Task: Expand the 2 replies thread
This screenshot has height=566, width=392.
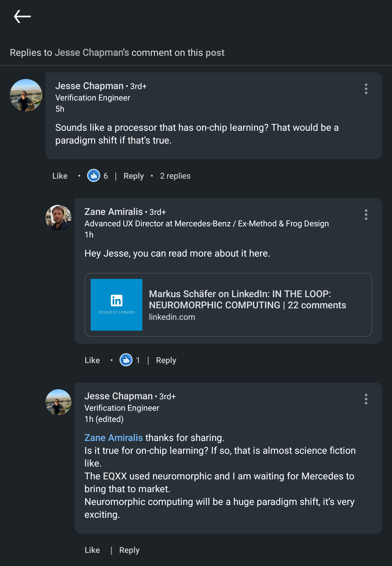Action: tap(175, 176)
